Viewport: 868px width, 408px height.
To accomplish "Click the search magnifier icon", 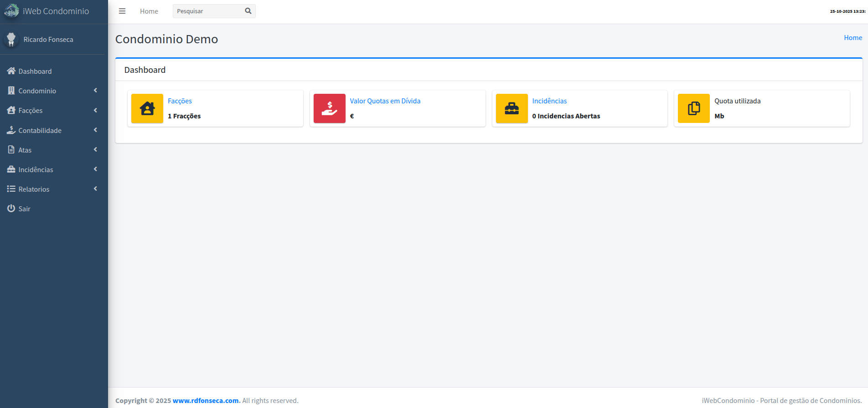I will (x=248, y=11).
